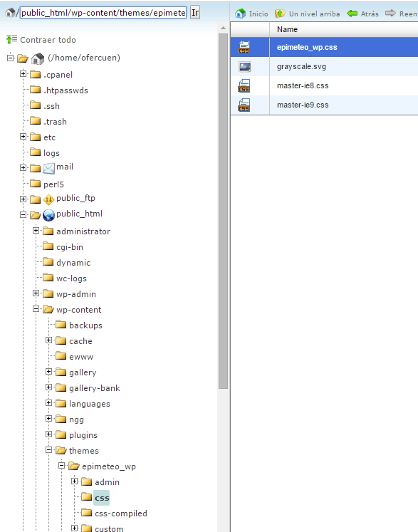Expand the wp-admin folder node
The width and height of the screenshot is (418, 532).
pos(36,293)
